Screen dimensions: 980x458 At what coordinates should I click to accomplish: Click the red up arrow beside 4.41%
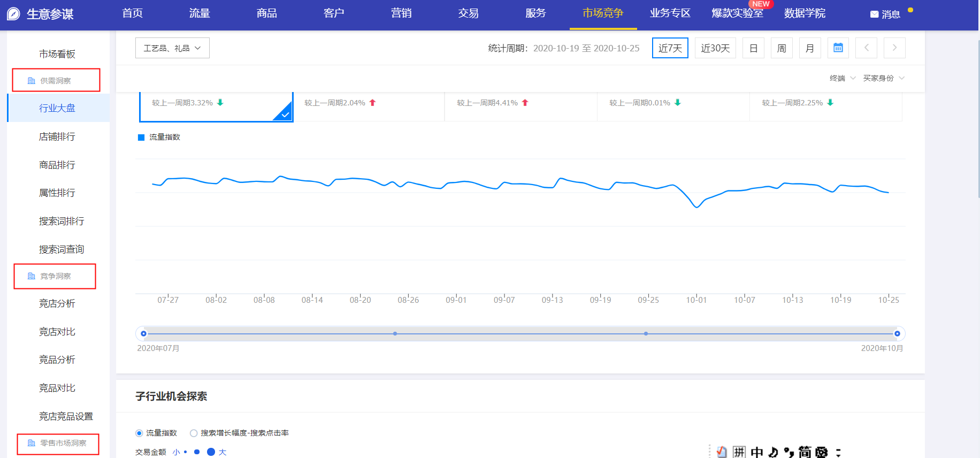point(525,102)
